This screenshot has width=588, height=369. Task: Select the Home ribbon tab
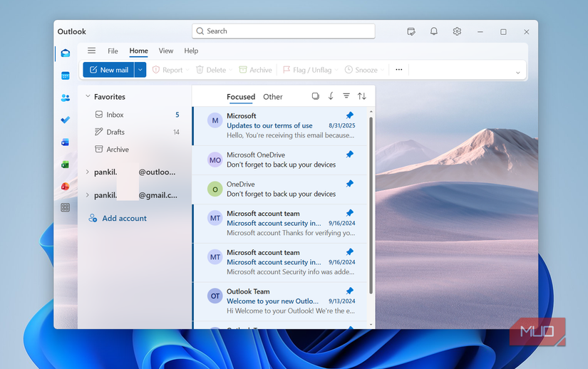139,51
